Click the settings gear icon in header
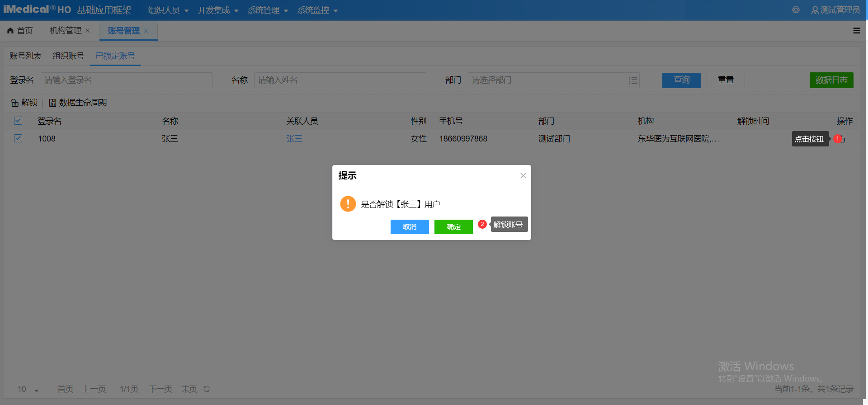Viewport: 868px width, 405px height. click(796, 10)
